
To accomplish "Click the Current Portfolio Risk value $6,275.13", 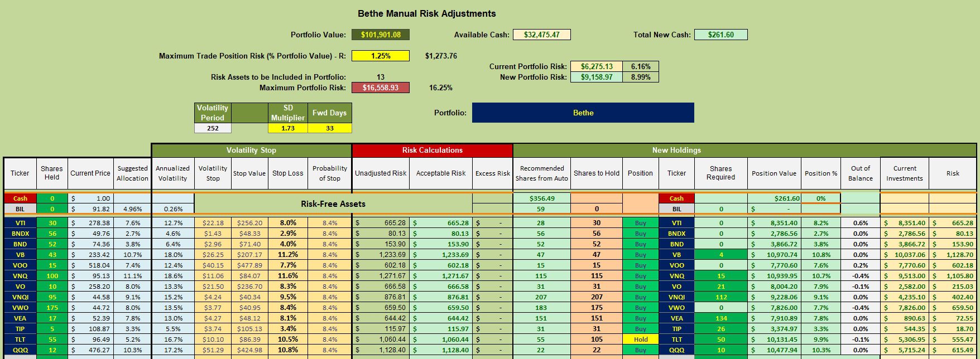I will coord(597,66).
